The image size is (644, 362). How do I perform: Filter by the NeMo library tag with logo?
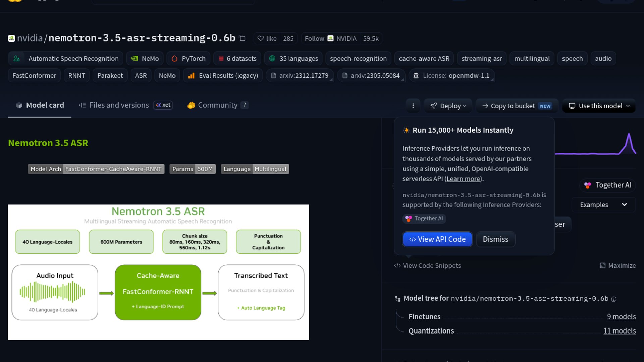[x=145, y=58]
